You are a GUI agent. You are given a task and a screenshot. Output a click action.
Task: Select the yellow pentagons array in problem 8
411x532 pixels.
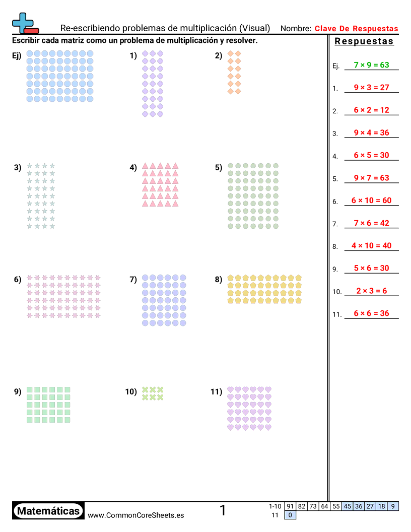pos(264,289)
